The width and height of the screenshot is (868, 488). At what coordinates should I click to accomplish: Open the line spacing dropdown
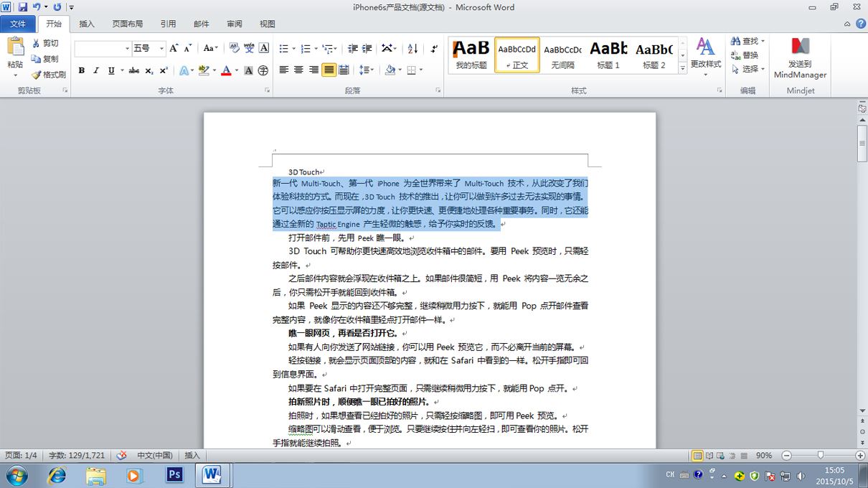tap(367, 70)
